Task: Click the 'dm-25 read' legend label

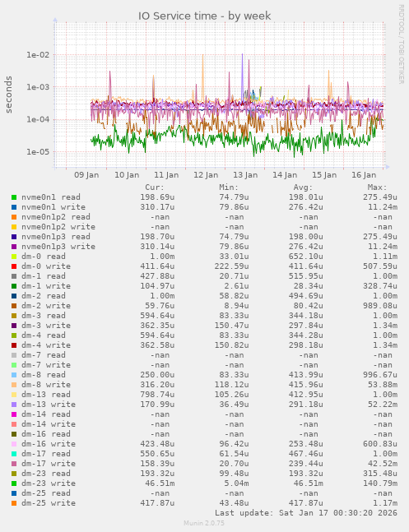Action: [46, 493]
